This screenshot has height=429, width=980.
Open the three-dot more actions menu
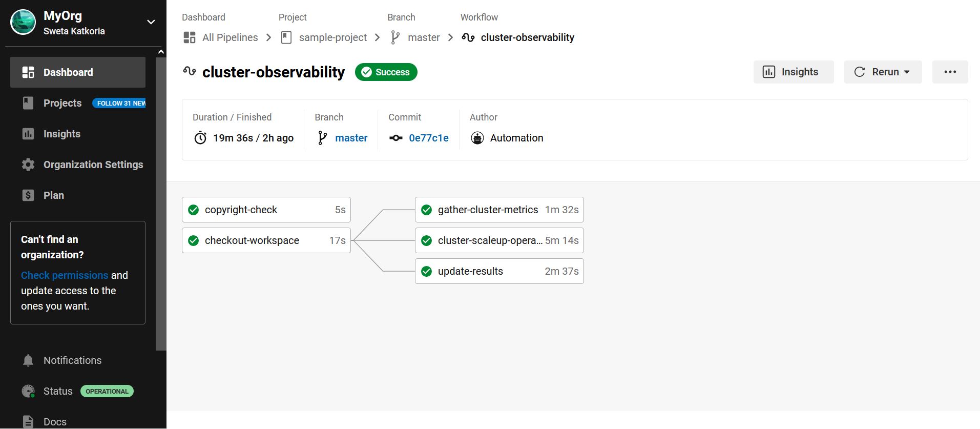pyautogui.click(x=950, y=72)
